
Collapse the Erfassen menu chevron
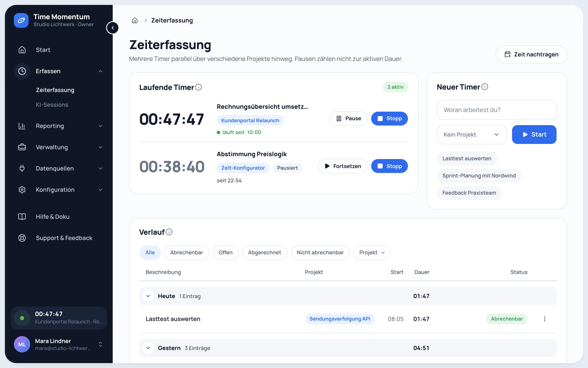pyautogui.click(x=100, y=71)
